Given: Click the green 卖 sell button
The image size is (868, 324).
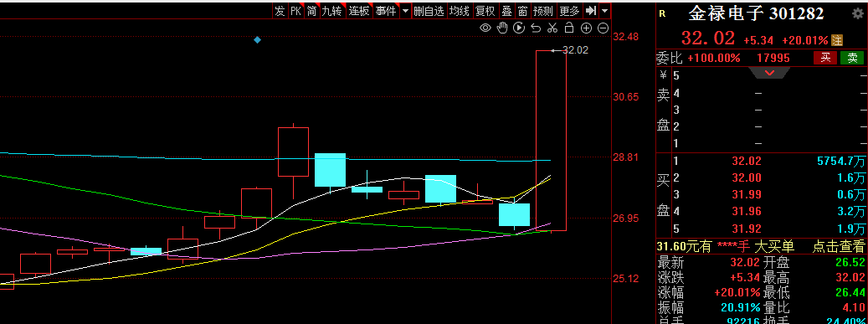Looking at the screenshot, I should [852, 58].
